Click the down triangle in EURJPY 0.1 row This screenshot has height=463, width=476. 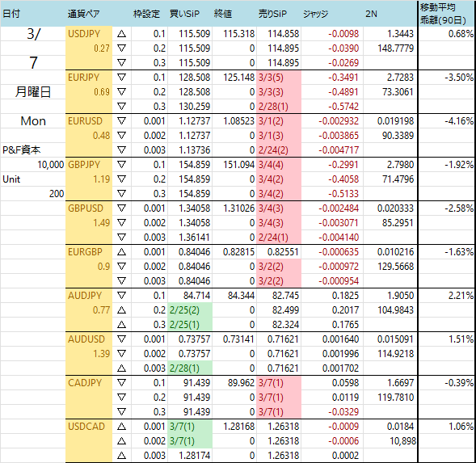[121, 78]
